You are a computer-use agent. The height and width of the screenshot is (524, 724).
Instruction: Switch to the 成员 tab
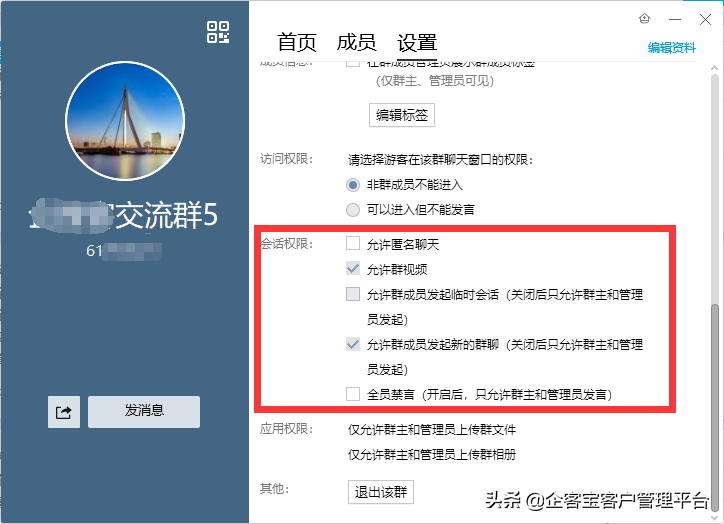pyautogui.click(x=356, y=42)
